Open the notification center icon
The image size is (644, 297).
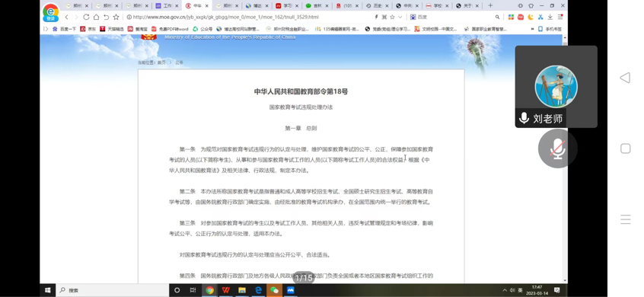pos(557,290)
